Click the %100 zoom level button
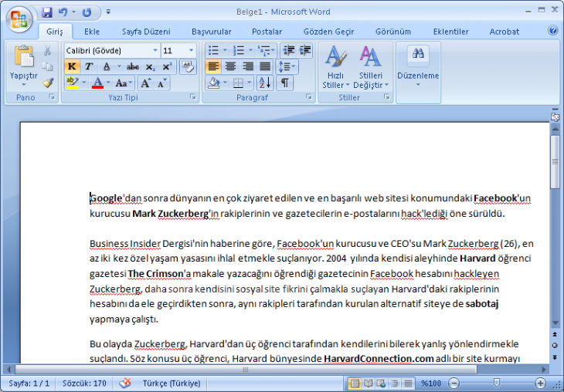The image size is (564, 392). (x=431, y=384)
